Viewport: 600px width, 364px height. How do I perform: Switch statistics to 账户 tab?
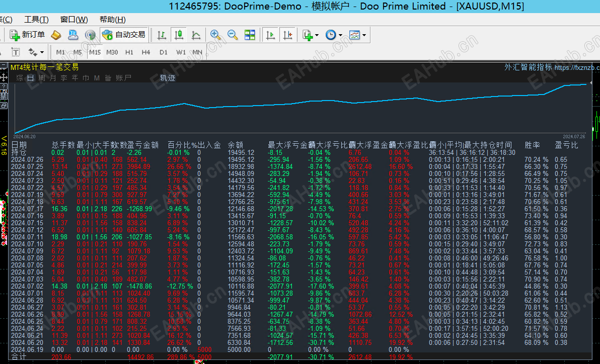(124, 78)
